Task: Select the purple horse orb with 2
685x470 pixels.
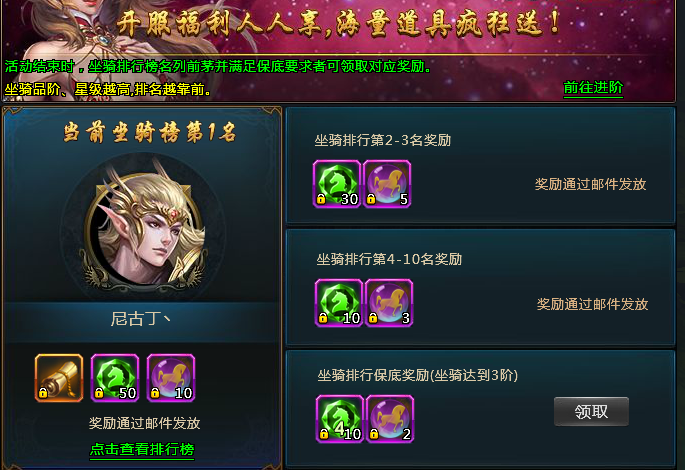Action: tap(390, 419)
